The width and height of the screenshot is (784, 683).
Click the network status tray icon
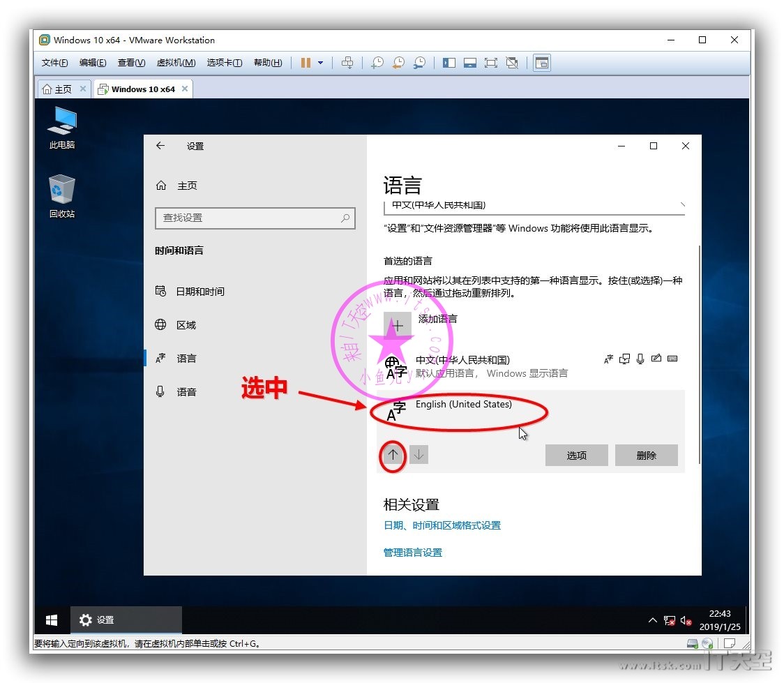(669, 620)
